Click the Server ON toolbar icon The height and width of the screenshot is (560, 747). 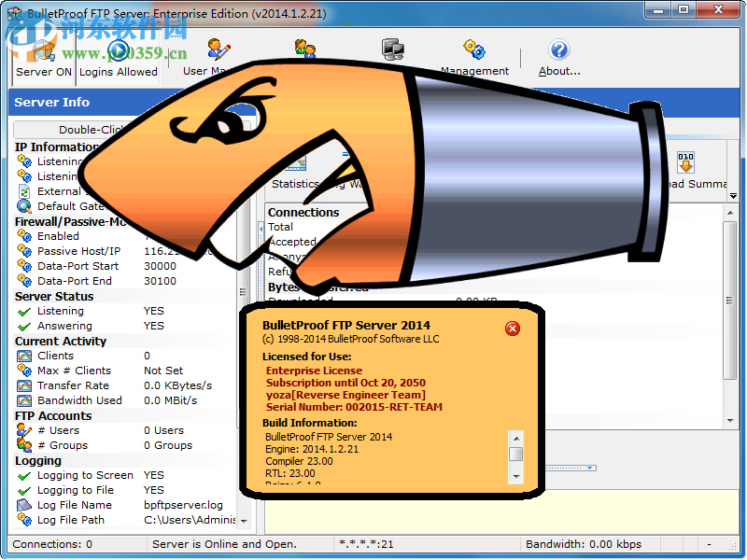[x=42, y=51]
